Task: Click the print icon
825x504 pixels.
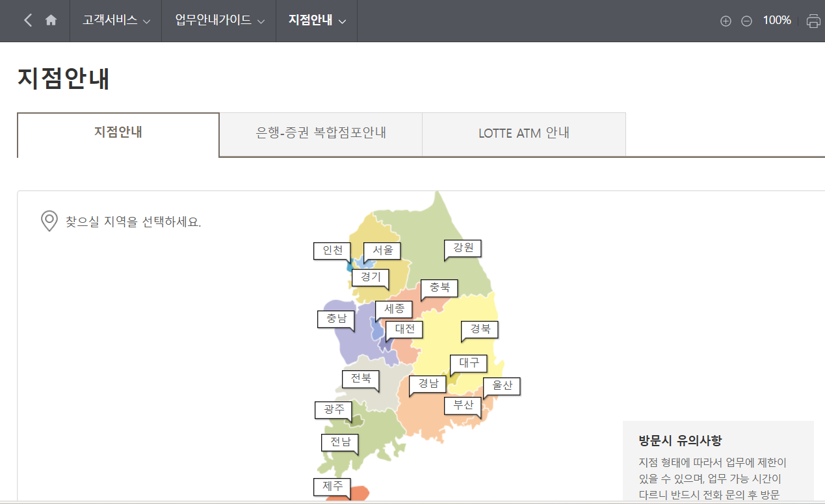Action: [x=813, y=20]
